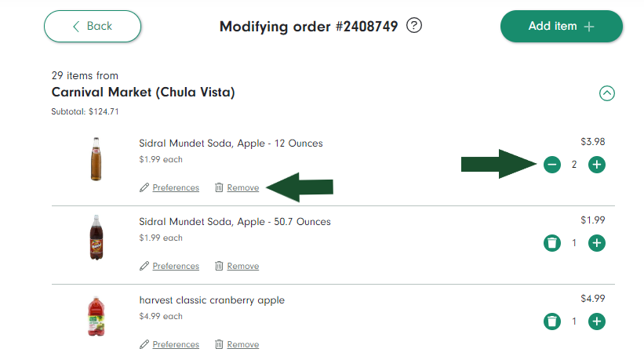Open Preferences for Sidral Mundet 12 Ounces soda
The height and width of the screenshot is (356, 644).
point(176,187)
